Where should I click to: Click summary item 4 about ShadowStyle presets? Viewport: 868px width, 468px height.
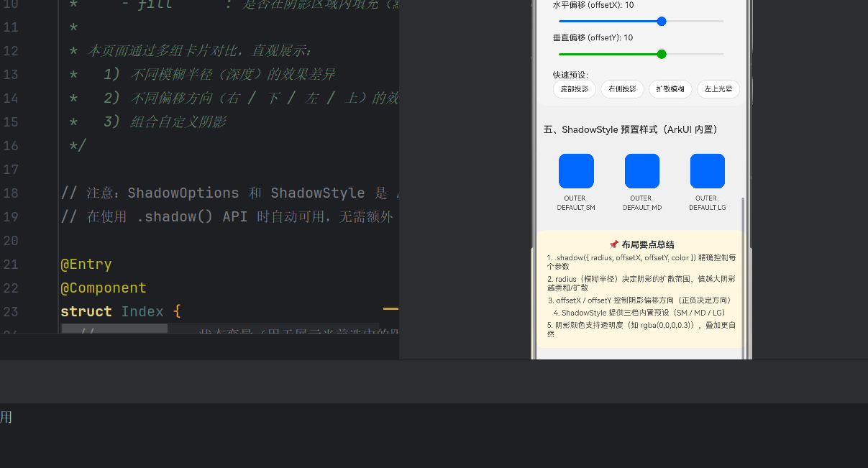pyautogui.click(x=639, y=313)
